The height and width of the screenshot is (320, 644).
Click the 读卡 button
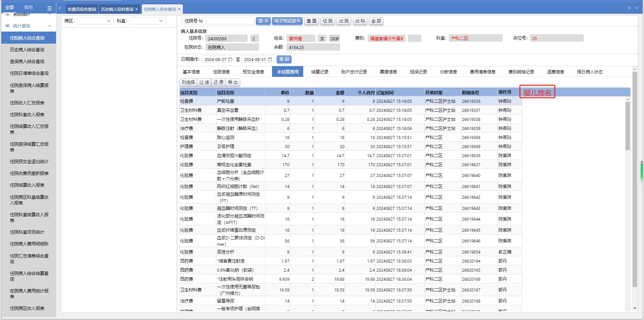263,21
